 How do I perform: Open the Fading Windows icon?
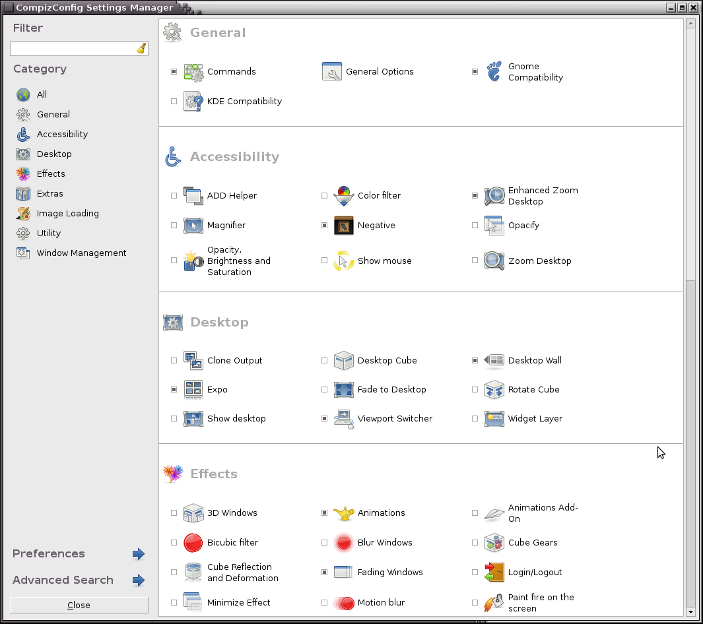[344, 572]
